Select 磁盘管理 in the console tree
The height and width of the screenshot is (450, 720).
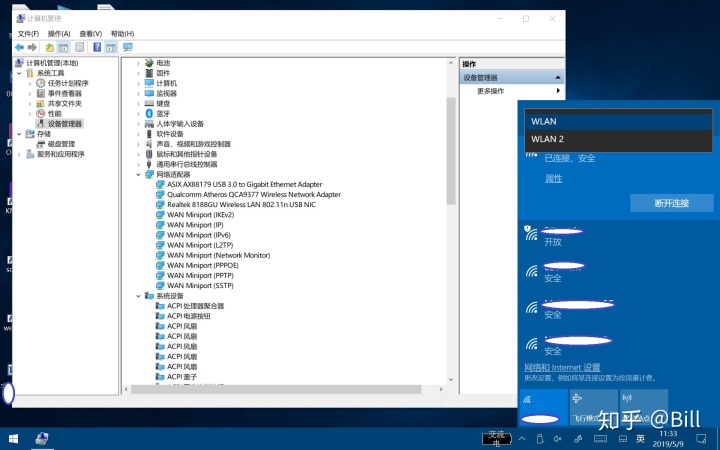point(62,144)
